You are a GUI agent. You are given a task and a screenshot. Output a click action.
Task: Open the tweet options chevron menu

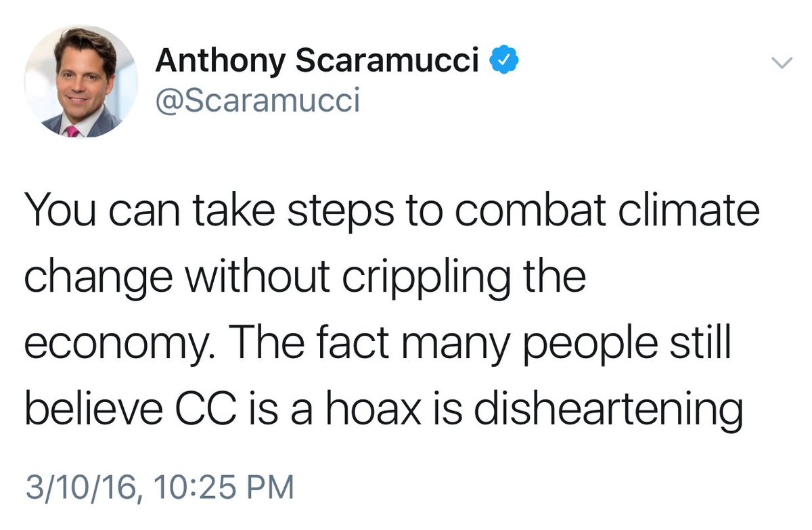(782, 63)
